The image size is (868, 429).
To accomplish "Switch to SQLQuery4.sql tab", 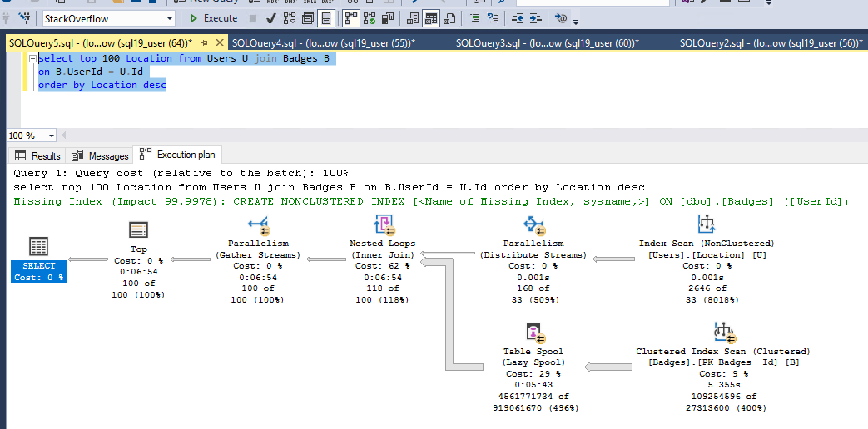I will pyautogui.click(x=324, y=42).
